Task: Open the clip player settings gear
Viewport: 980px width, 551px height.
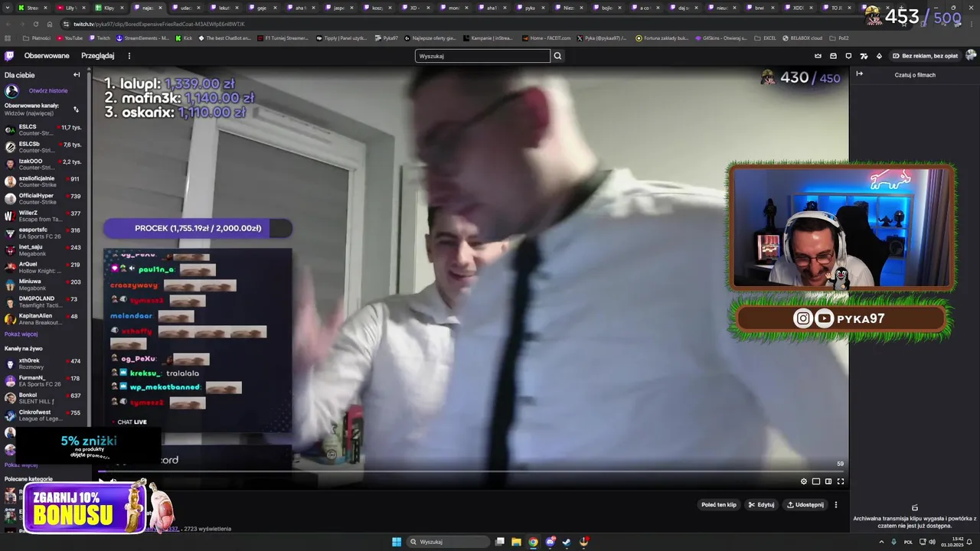Action: click(x=804, y=481)
